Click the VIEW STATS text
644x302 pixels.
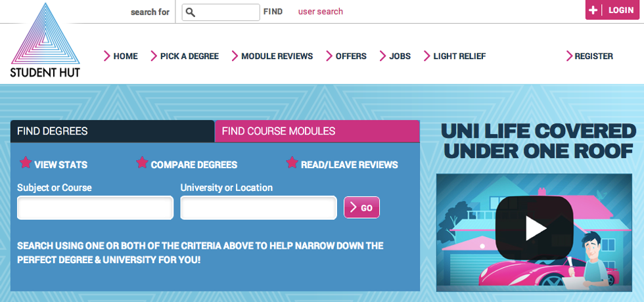60,165
